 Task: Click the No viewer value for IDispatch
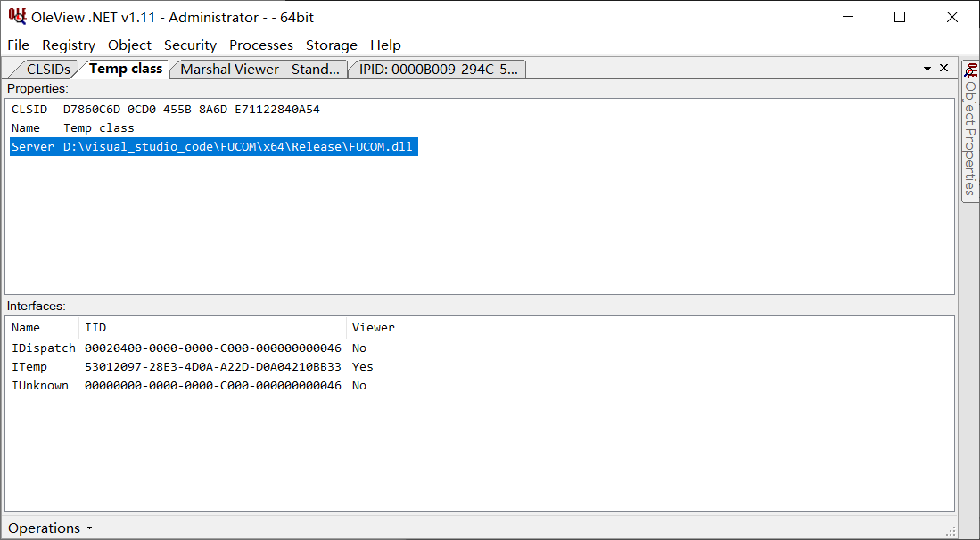tap(359, 348)
